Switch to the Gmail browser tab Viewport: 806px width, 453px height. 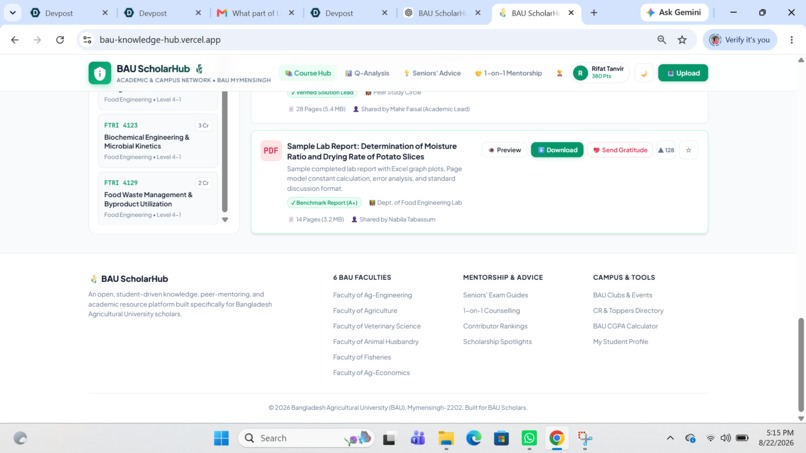pyautogui.click(x=255, y=13)
